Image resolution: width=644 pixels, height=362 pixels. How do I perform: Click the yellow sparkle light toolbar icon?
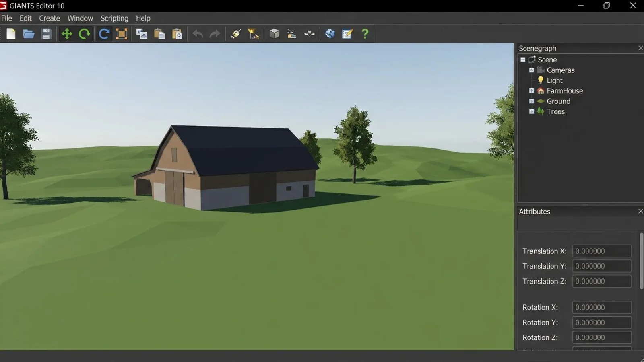(x=253, y=34)
